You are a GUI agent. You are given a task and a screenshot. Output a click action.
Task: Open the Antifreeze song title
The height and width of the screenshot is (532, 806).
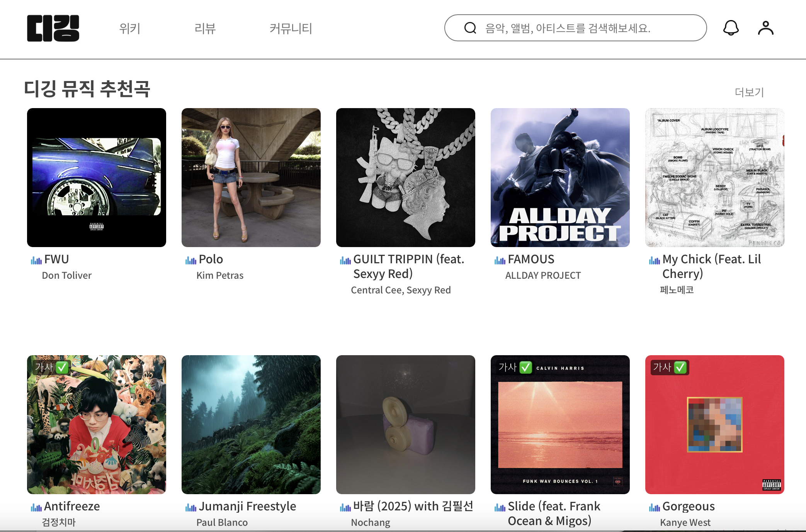point(72,506)
